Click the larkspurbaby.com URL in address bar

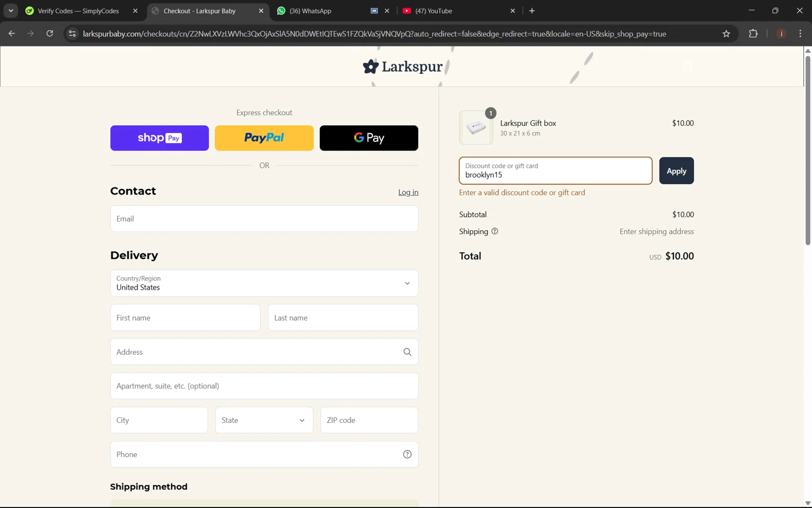click(374, 34)
